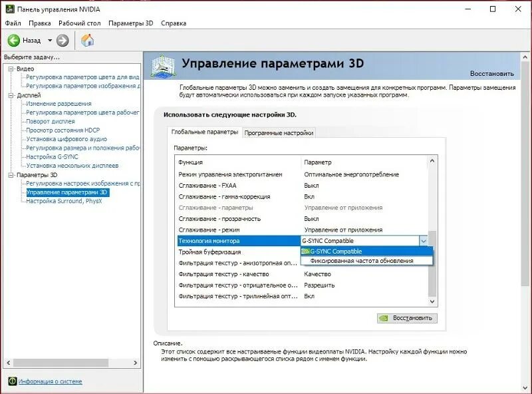The height and width of the screenshot is (394, 532).
Task: Open Просмотр состояния HDCP task
Action: 63,130
